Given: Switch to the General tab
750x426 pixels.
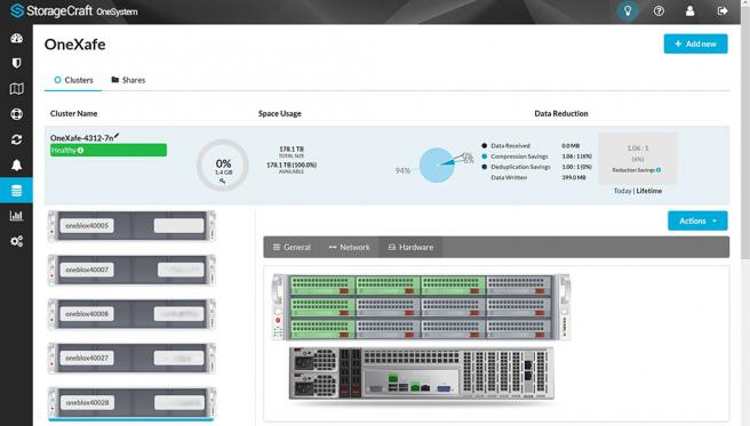Looking at the screenshot, I should click(292, 247).
